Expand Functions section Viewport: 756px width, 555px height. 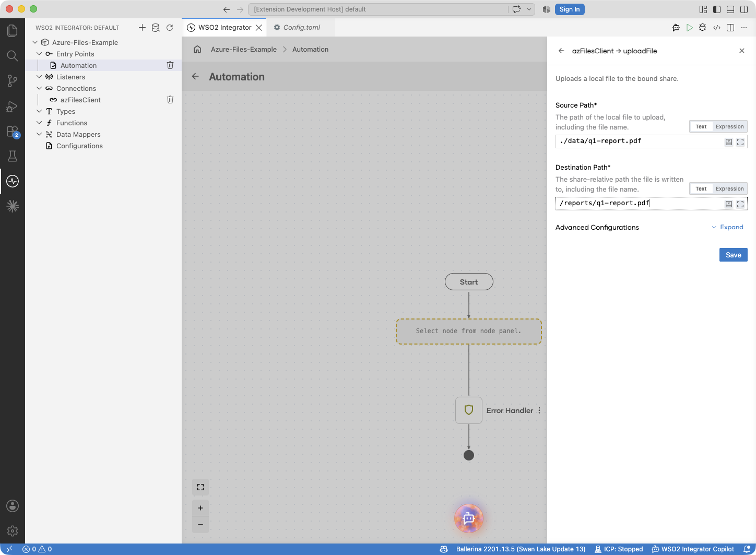(39, 123)
